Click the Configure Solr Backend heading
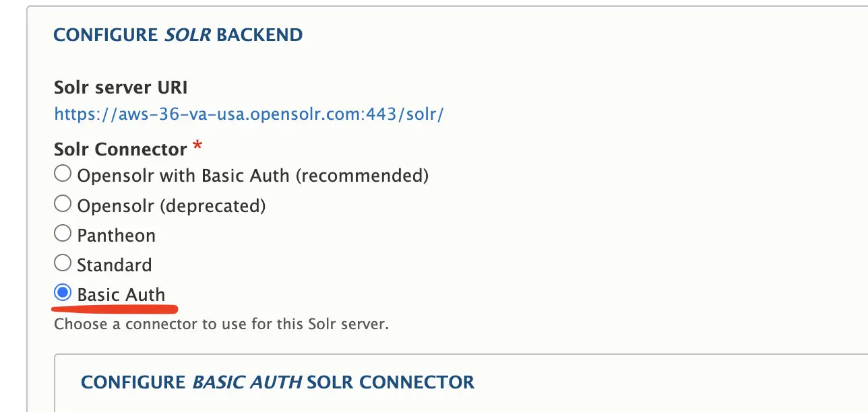 pyautogui.click(x=178, y=34)
